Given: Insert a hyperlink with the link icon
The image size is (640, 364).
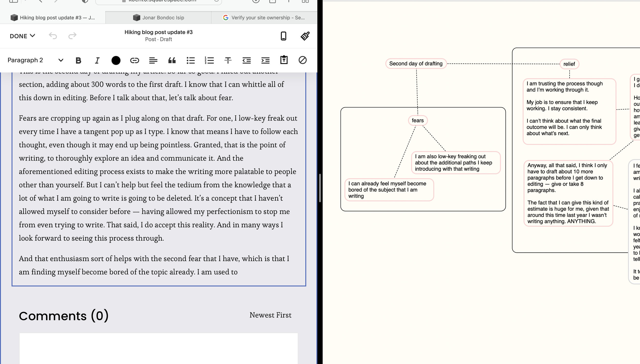Looking at the screenshot, I should click(x=134, y=60).
